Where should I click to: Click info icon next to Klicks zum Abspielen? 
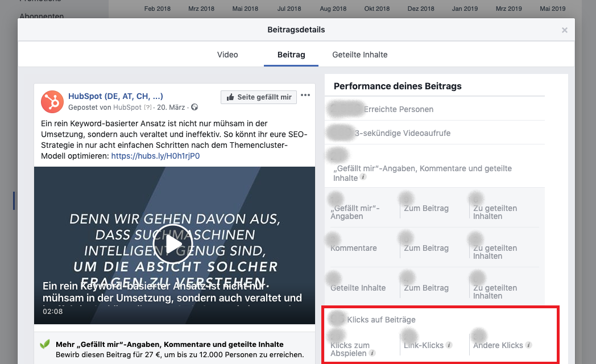(x=372, y=353)
